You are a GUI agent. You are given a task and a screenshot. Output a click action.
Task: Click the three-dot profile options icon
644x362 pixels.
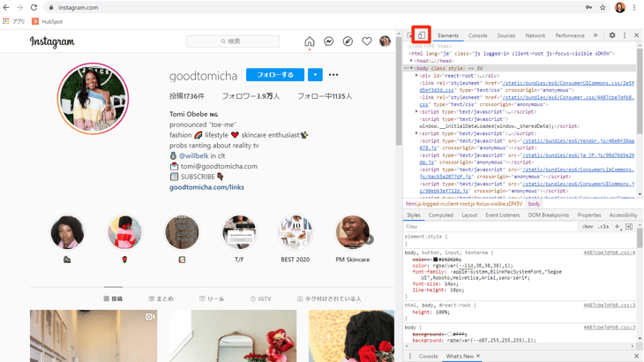[x=333, y=75]
